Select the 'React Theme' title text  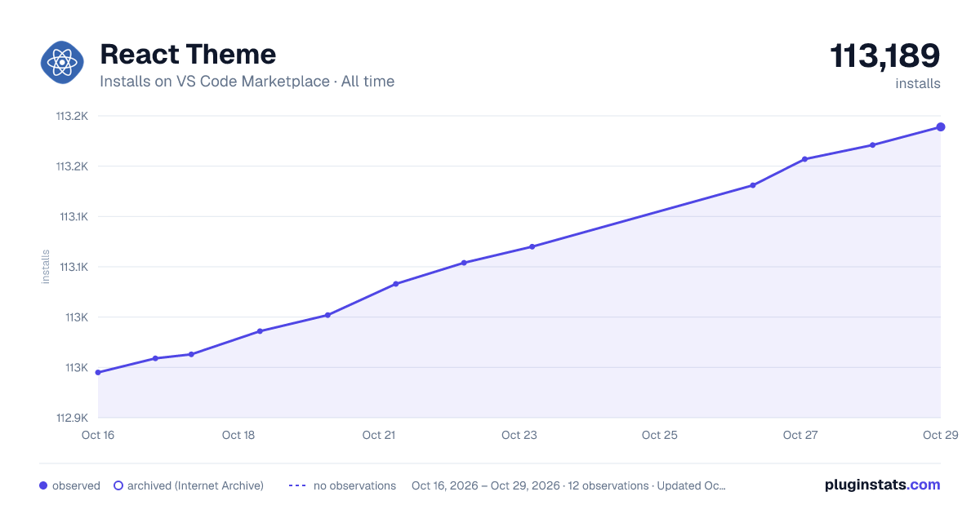coord(188,54)
